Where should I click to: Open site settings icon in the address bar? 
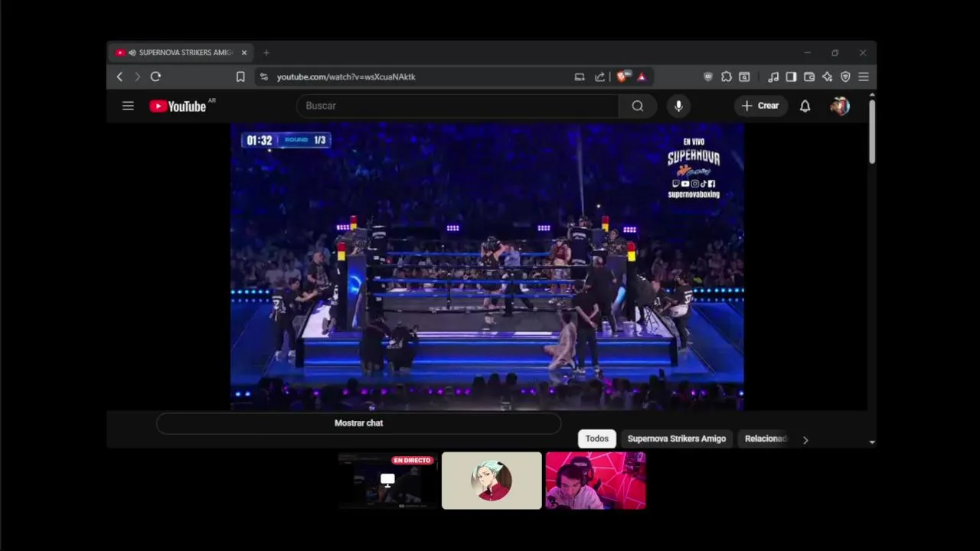coord(264,77)
